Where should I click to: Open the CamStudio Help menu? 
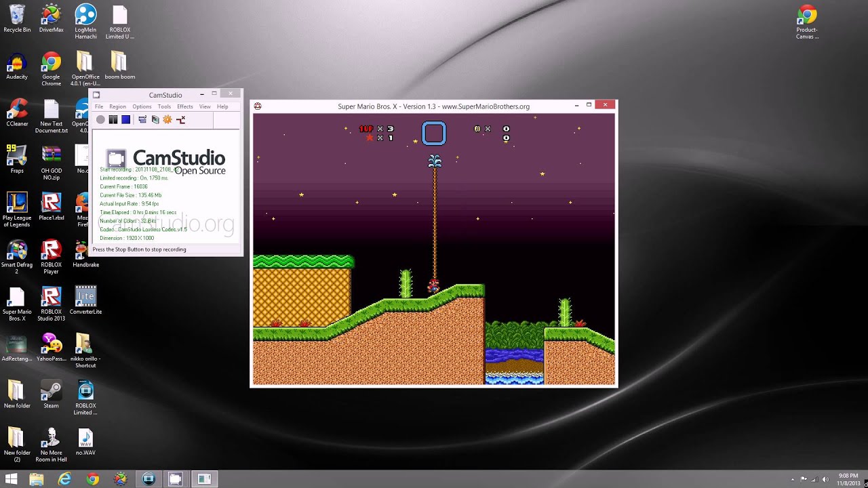222,106
